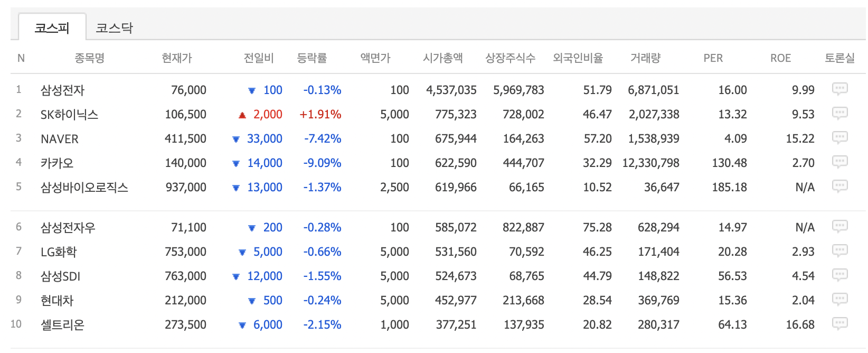Select the 삼성전자 price 76,000
This screenshot has height=353, width=868.
(x=188, y=90)
